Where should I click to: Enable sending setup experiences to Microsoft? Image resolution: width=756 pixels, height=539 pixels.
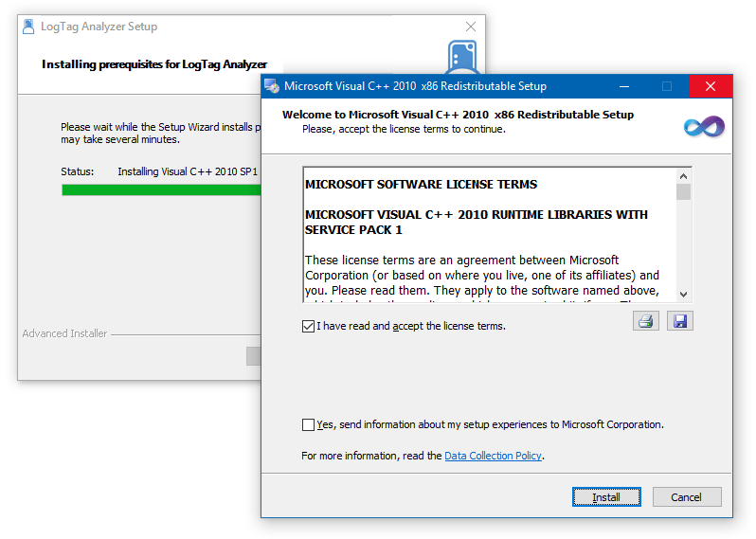click(x=308, y=424)
